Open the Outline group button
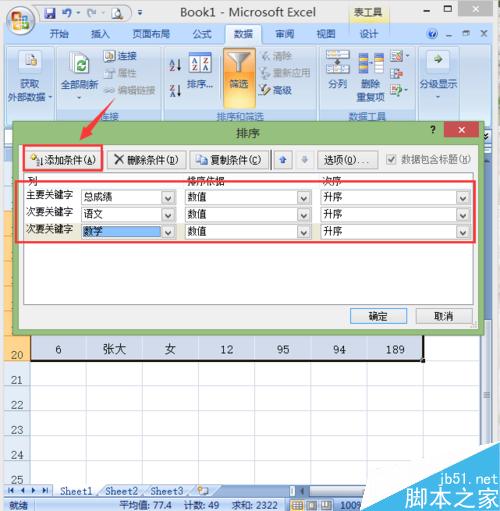 [438, 75]
